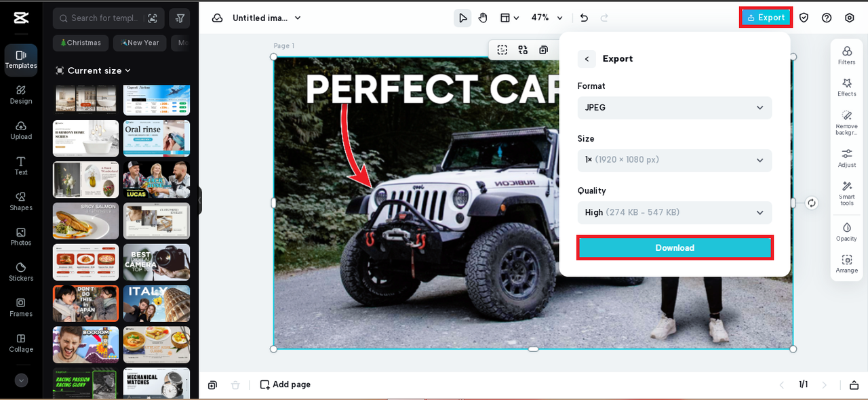Viewport: 868px width, 400px height.
Task: Open the Effects panel
Action: point(846,87)
